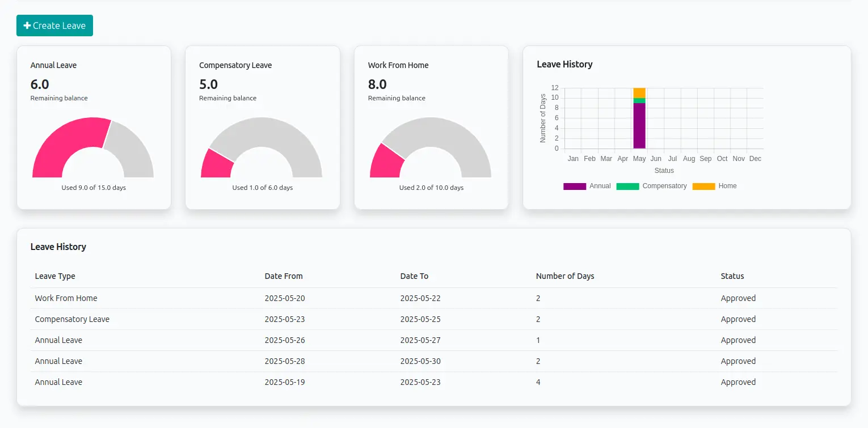Click the orange Home segment in May bar

pyautogui.click(x=639, y=92)
